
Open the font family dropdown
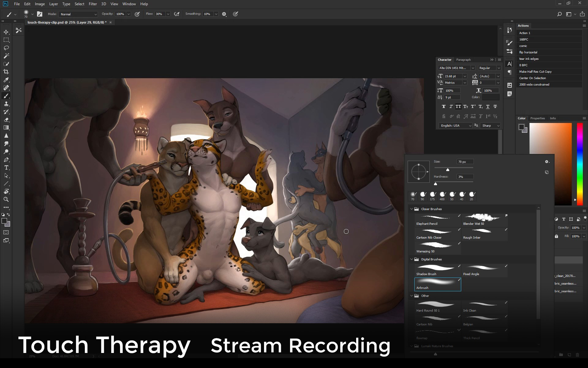pos(473,68)
